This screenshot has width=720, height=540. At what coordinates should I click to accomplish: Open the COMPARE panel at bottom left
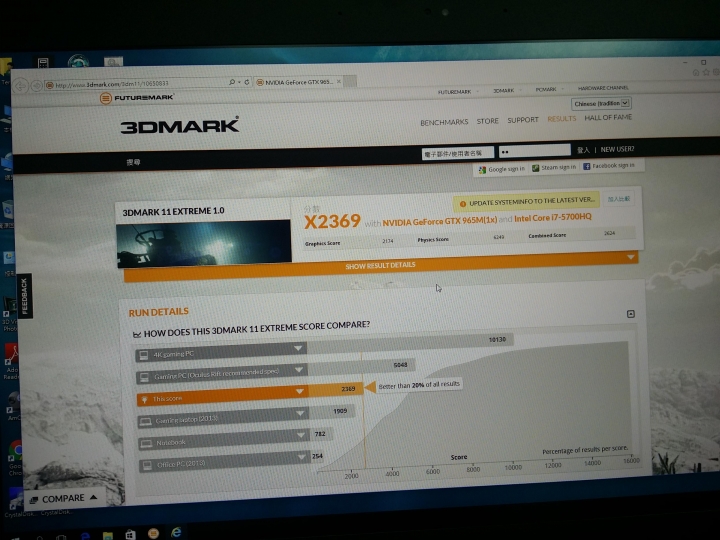click(x=64, y=498)
